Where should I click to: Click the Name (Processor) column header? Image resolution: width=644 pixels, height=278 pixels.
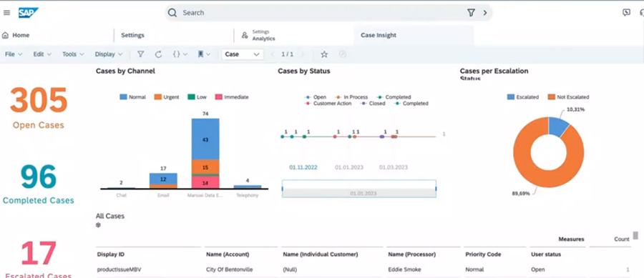pyautogui.click(x=412, y=254)
